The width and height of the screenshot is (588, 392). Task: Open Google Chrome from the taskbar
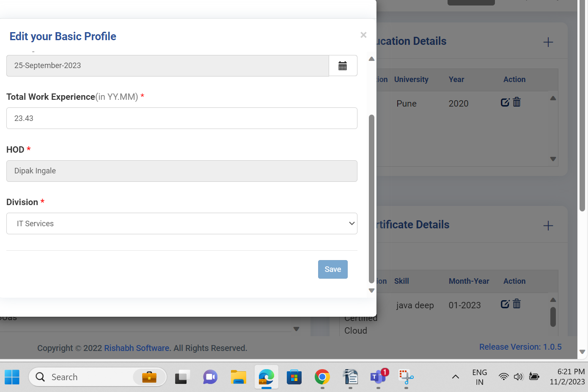[322, 377]
